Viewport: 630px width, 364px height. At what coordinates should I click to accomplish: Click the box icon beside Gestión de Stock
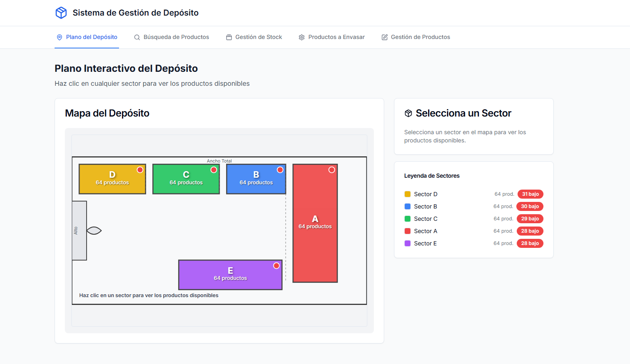(229, 37)
